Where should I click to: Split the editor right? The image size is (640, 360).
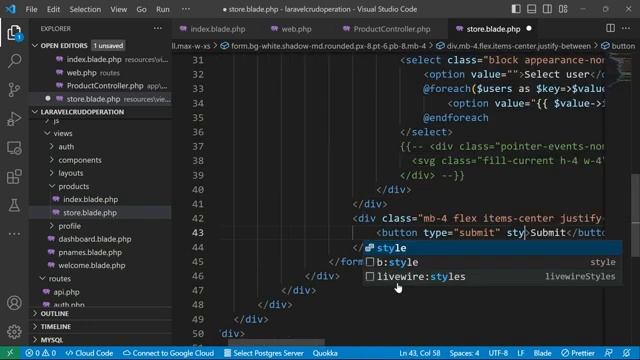click(x=610, y=28)
